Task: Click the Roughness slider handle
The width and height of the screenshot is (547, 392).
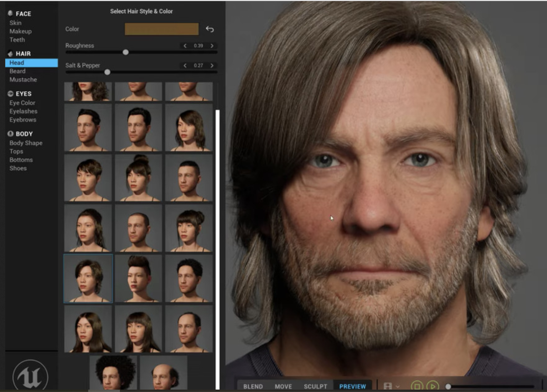Action: (125, 52)
